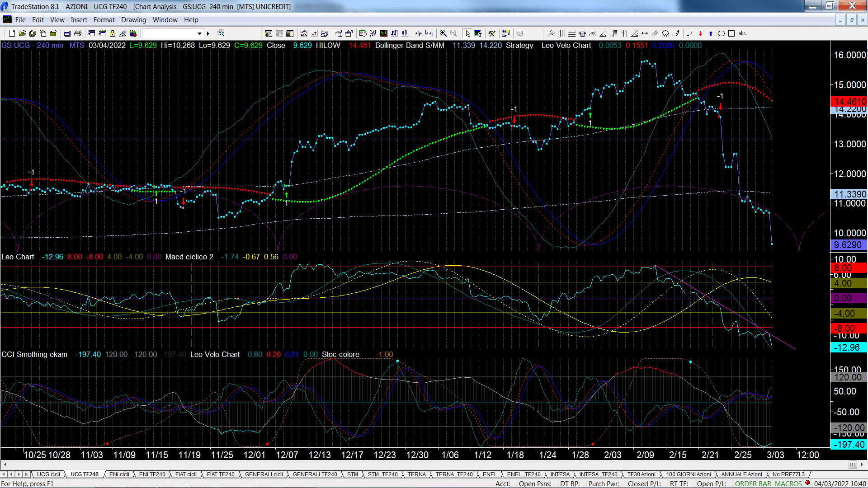Switch to the No PREZZI 3 tab
868x488 pixels.
tap(789, 474)
